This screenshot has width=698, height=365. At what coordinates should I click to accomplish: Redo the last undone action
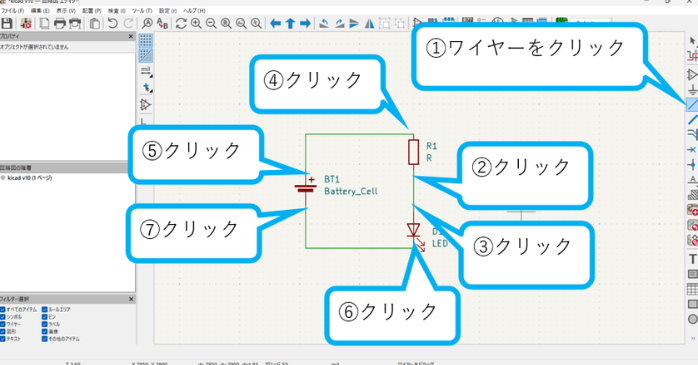(x=128, y=23)
